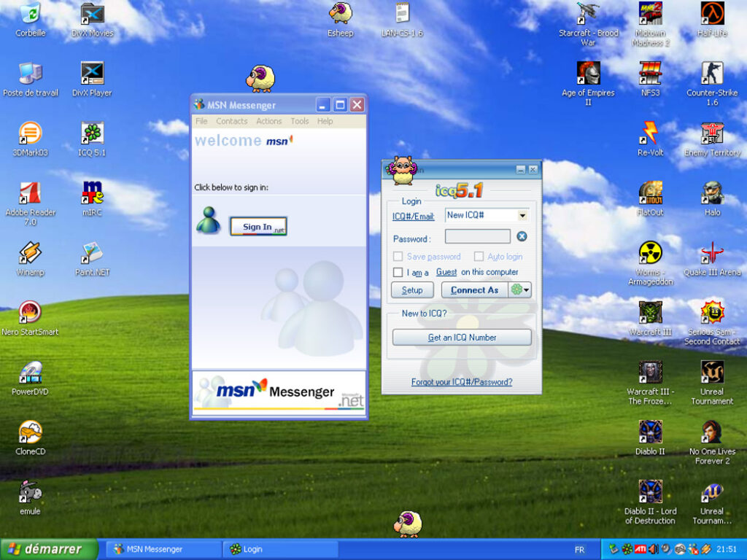Select the DivX Movies desktop shortcut

point(93,19)
